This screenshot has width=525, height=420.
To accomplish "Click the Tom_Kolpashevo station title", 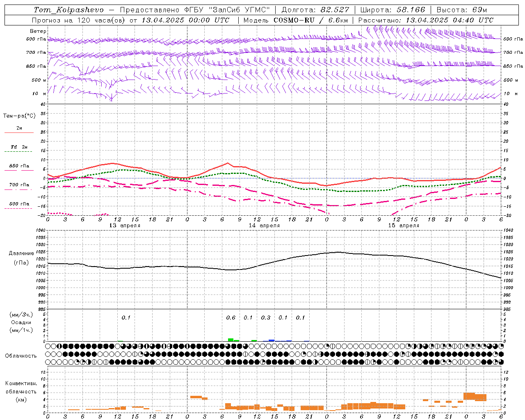I will [x=68, y=9].
